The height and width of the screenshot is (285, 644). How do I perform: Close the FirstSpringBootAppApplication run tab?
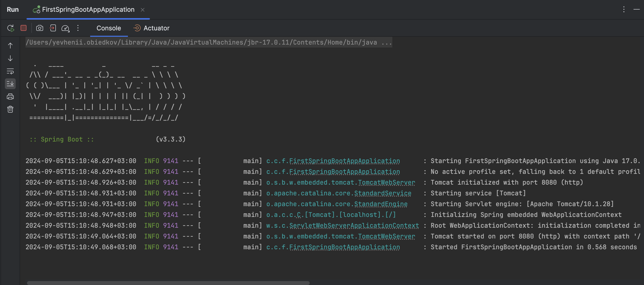143,10
